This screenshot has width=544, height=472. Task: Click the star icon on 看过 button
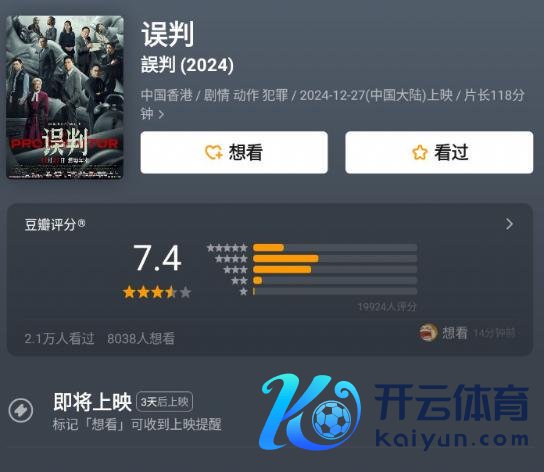pyautogui.click(x=420, y=152)
